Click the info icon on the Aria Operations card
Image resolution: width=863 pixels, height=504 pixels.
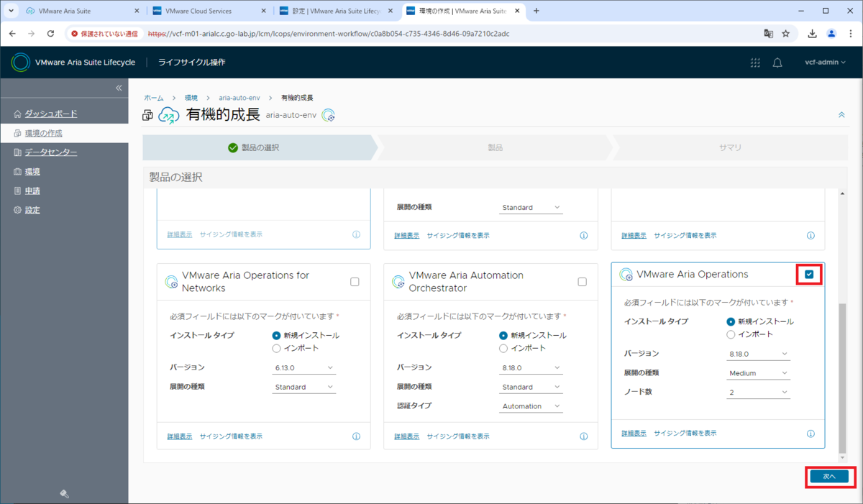pyautogui.click(x=811, y=434)
